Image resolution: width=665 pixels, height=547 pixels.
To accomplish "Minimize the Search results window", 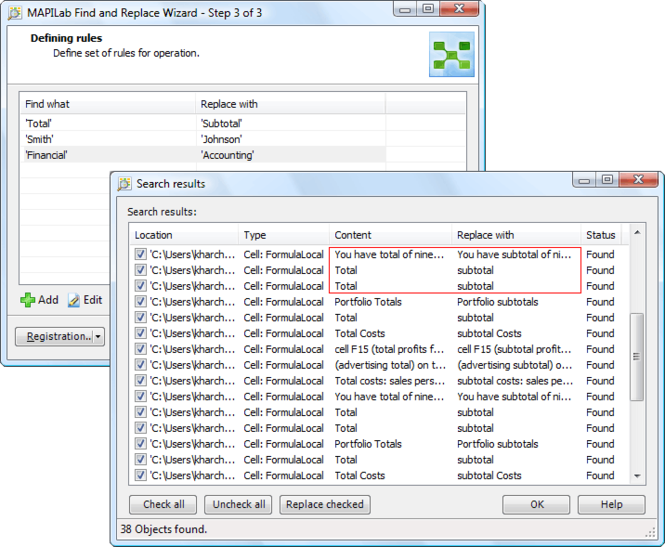I will [x=584, y=180].
